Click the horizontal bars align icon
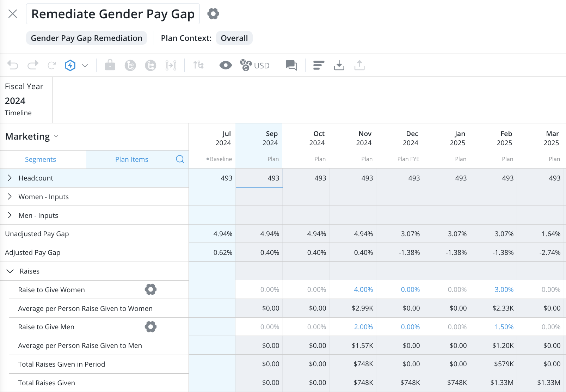The image size is (566, 392). pyautogui.click(x=319, y=65)
